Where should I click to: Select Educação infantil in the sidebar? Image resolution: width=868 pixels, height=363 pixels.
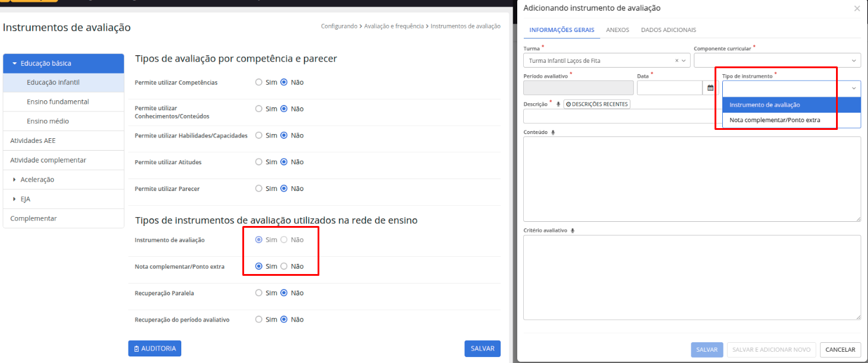(x=63, y=82)
